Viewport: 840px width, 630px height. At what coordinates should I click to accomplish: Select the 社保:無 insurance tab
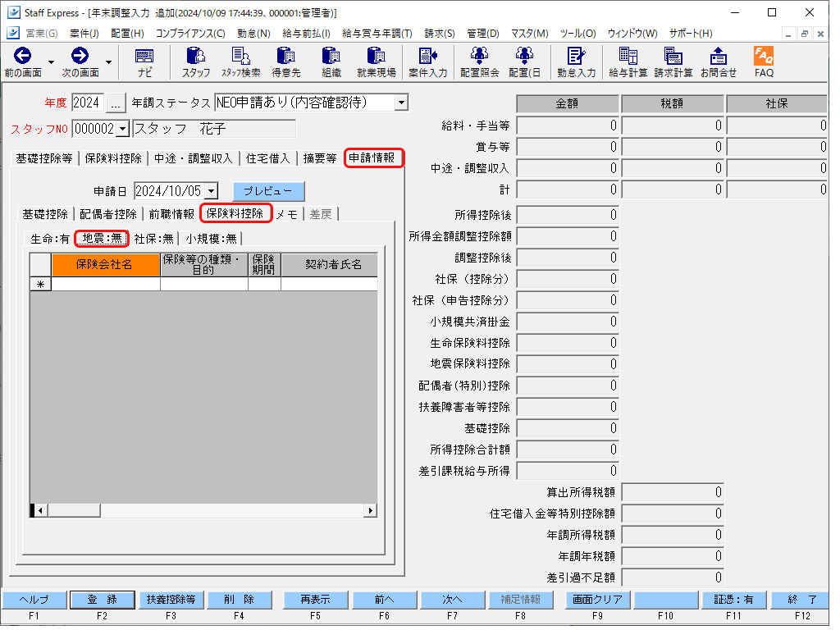[153, 239]
